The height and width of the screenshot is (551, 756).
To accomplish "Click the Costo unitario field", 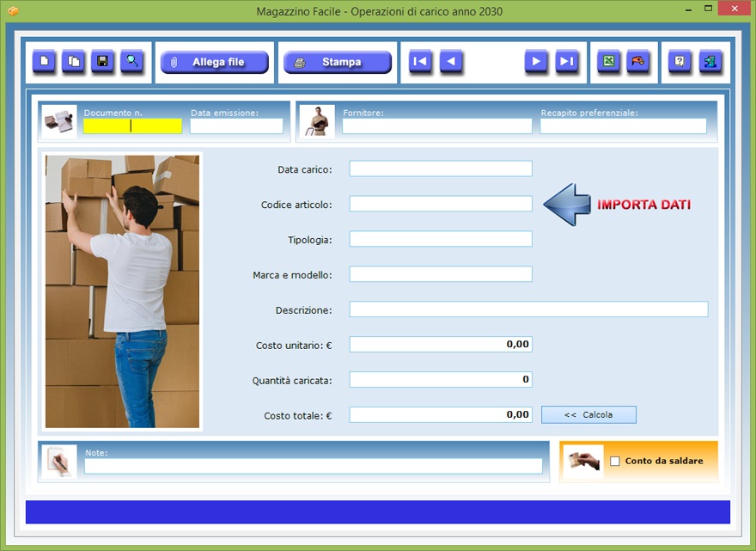I will click(441, 345).
